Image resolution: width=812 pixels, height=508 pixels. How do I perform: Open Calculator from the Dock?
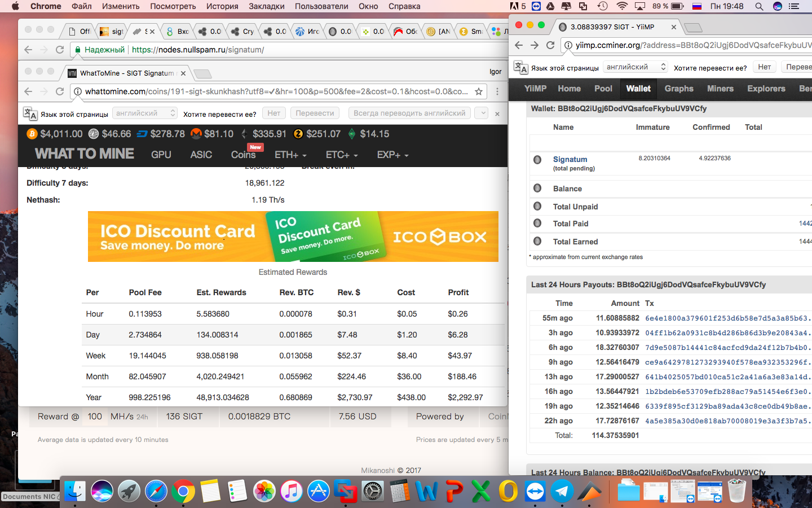point(400,492)
